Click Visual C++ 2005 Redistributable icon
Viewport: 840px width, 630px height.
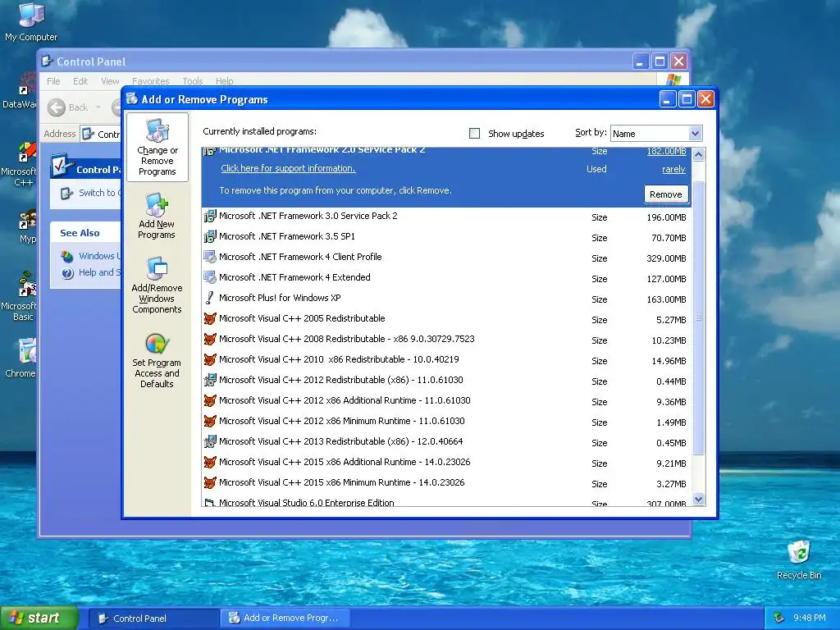[x=210, y=319]
